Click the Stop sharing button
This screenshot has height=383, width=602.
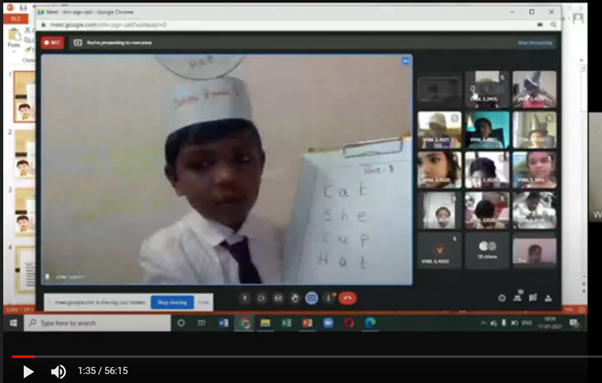coord(172,302)
